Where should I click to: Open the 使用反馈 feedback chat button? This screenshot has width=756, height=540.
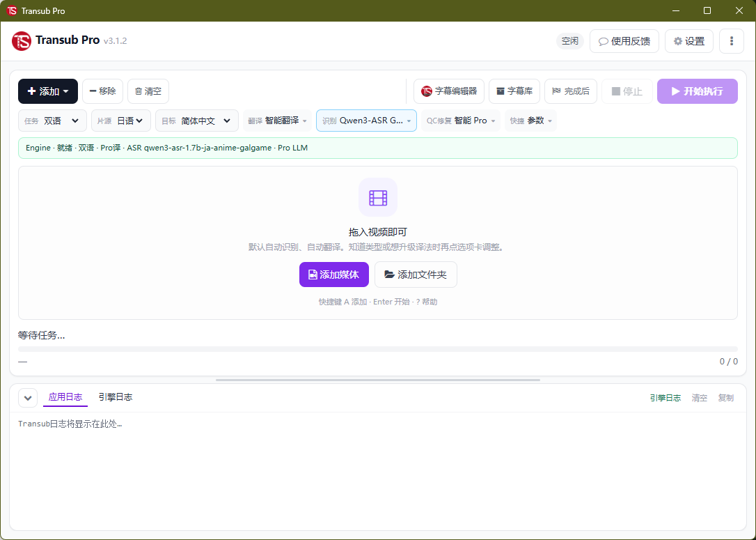pyautogui.click(x=624, y=41)
